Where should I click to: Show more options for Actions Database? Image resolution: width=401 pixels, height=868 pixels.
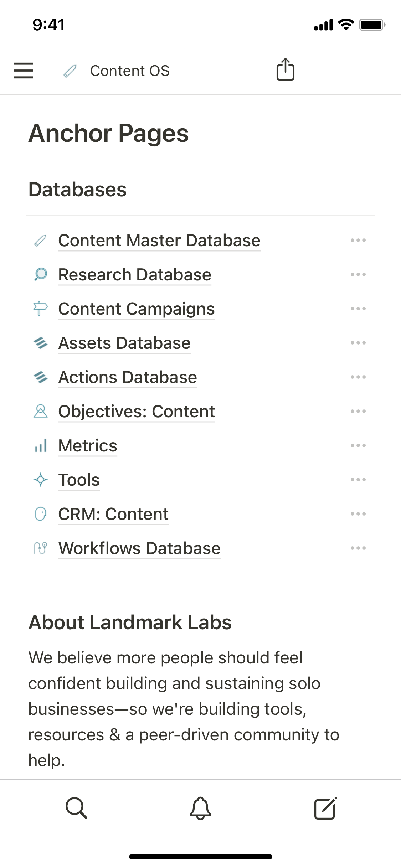[x=358, y=377]
